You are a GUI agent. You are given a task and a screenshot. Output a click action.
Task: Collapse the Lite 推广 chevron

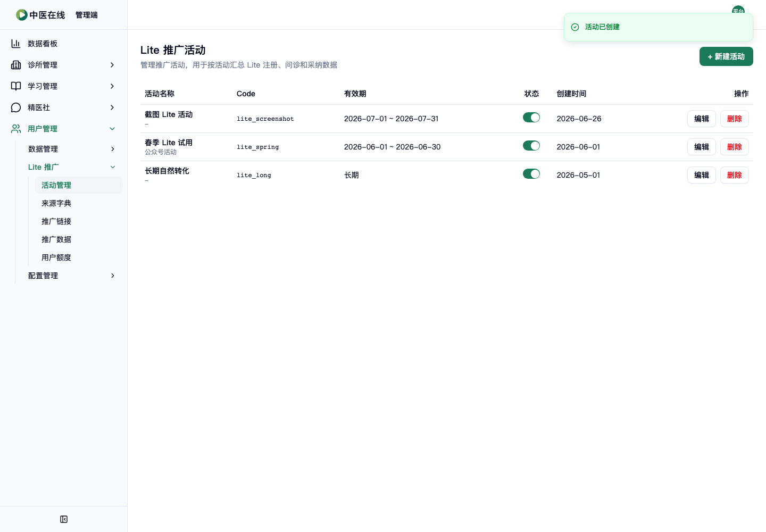pyautogui.click(x=113, y=167)
